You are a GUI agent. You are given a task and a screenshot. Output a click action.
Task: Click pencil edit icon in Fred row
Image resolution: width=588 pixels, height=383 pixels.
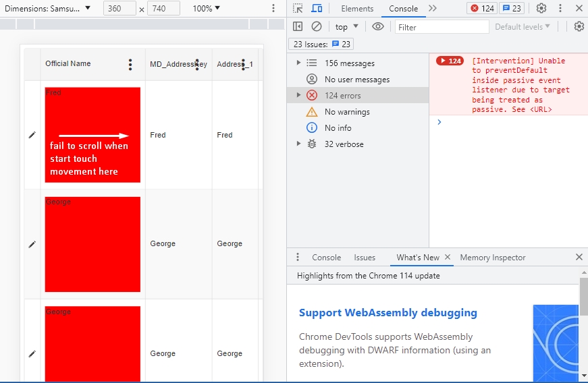click(32, 135)
